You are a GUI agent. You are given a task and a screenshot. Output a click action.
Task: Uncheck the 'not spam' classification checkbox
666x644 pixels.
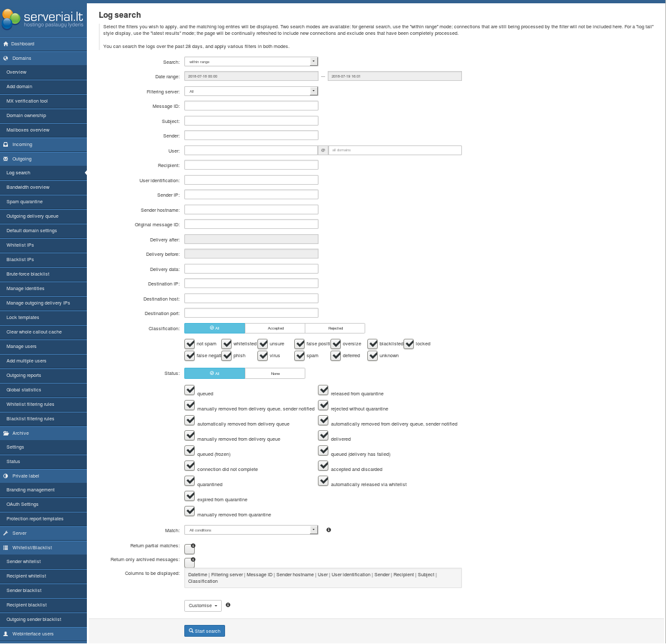(x=190, y=343)
